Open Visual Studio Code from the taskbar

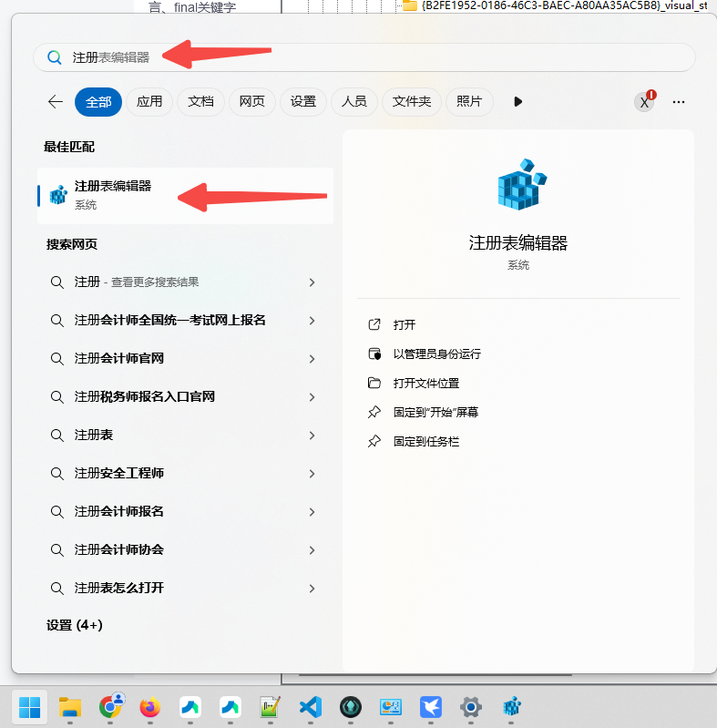(x=311, y=708)
